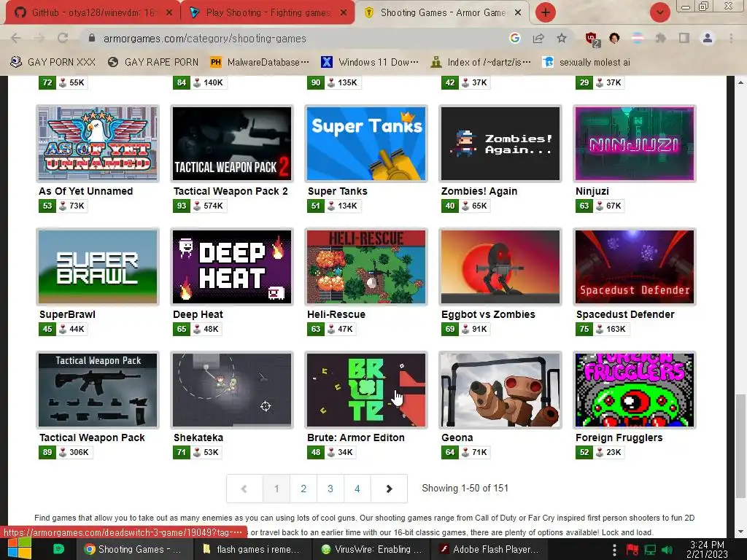Close the Shooting Games - Armor Games tab
Screen dimensions: 747x560
(x=518, y=13)
